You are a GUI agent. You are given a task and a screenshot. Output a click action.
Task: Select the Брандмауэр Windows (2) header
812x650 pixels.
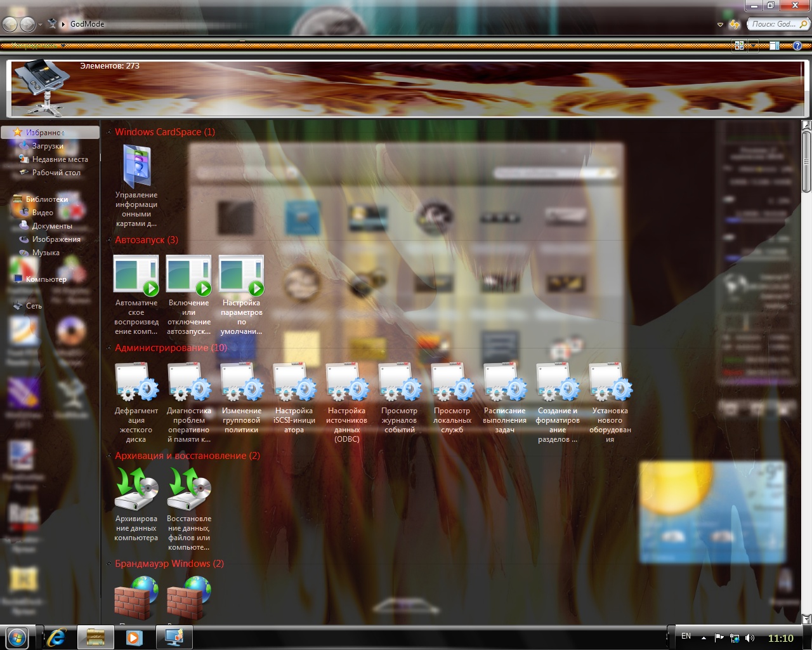pos(169,564)
